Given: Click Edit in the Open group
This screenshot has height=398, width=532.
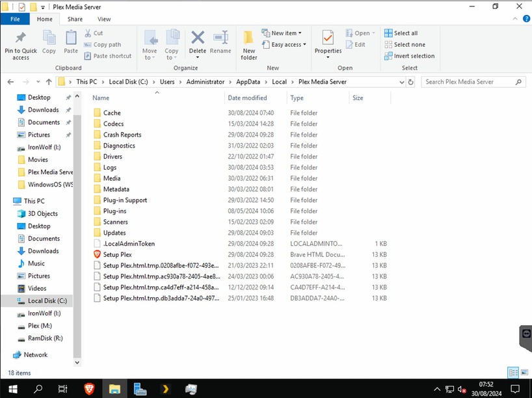Looking at the screenshot, I should click(x=356, y=44).
